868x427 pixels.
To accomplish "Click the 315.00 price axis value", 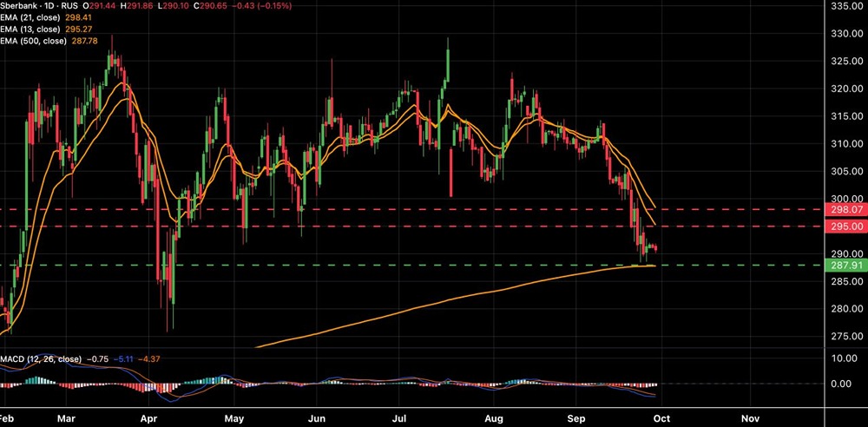I will (x=847, y=116).
